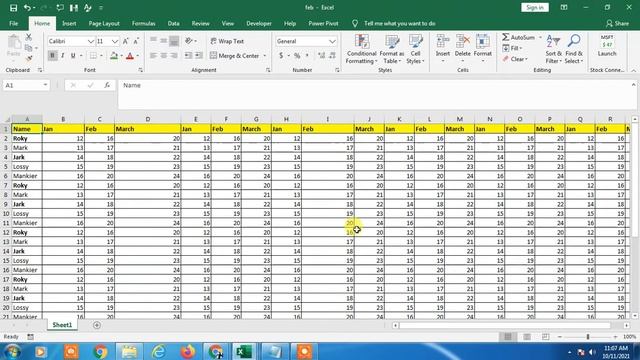This screenshot has height=360, width=640.
Task: Toggle Underline formatting
Action: [73, 56]
